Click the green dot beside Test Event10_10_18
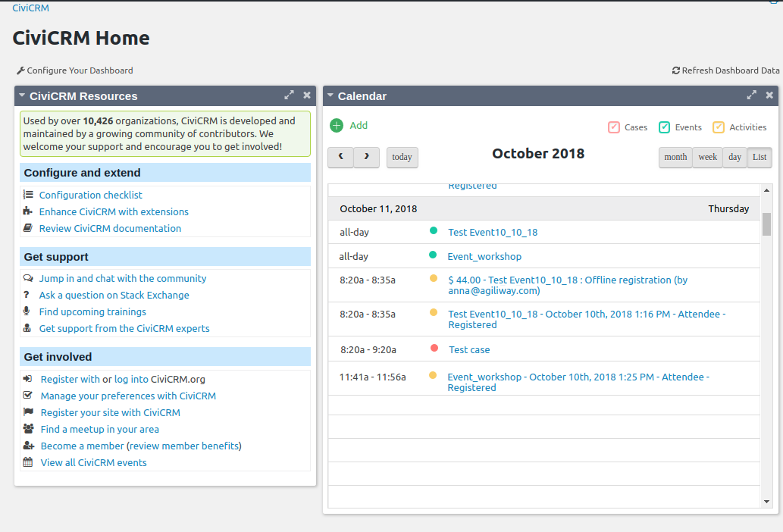Viewport: 783px width, 532px height. pyautogui.click(x=434, y=230)
